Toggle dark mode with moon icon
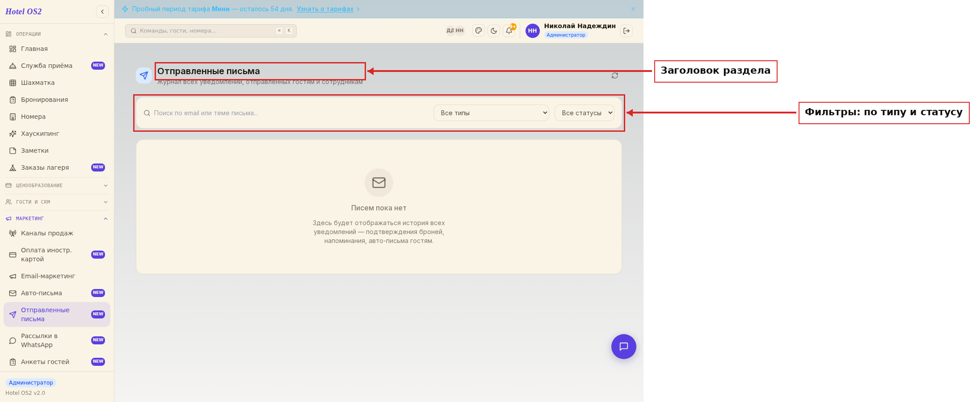Viewport: 980px width, 402px height. pos(494,31)
